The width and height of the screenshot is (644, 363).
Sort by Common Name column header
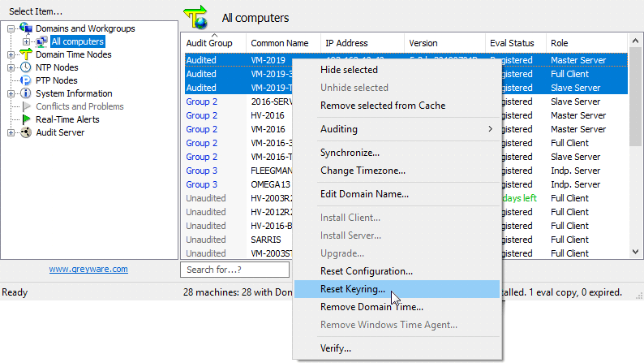click(283, 43)
